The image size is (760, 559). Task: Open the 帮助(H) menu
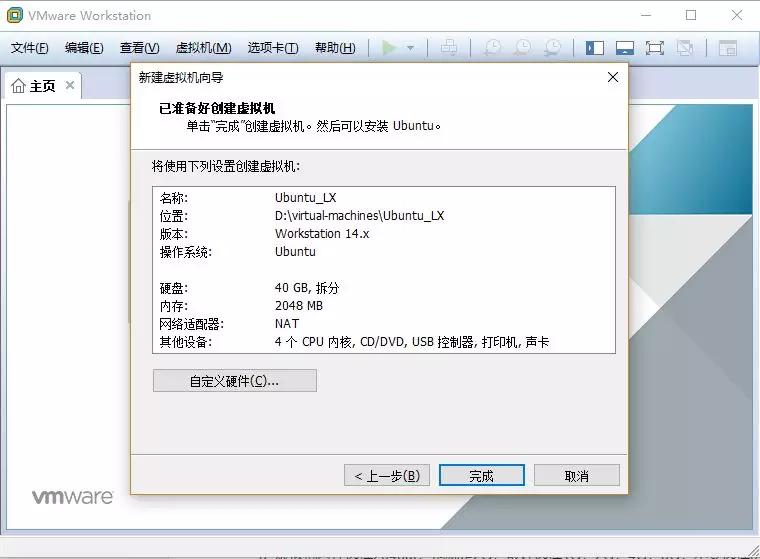pos(335,48)
